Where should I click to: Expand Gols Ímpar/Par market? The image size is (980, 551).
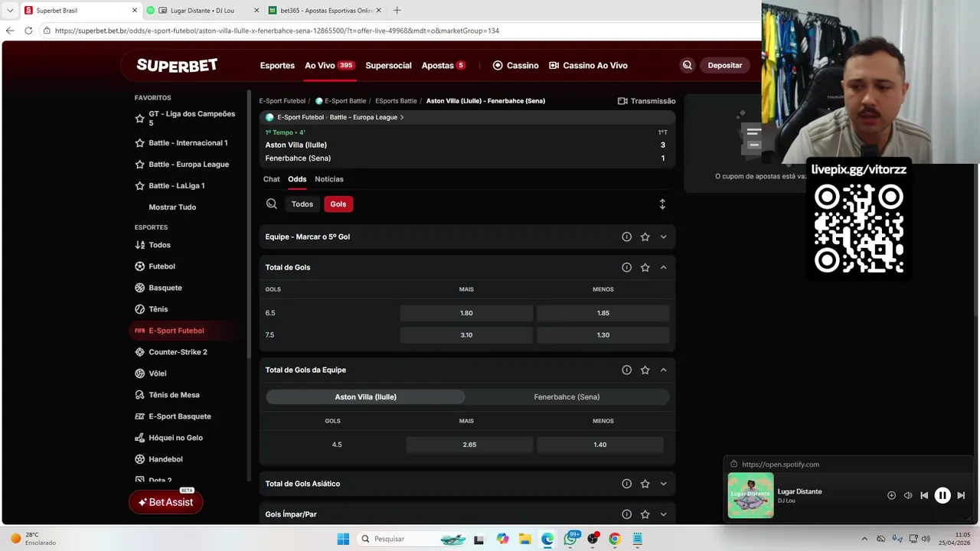(x=663, y=514)
